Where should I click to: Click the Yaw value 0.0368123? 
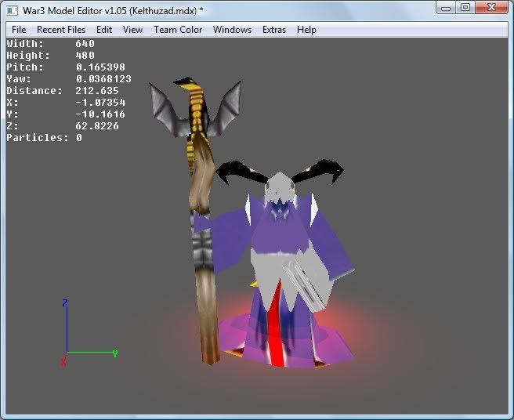coord(103,79)
